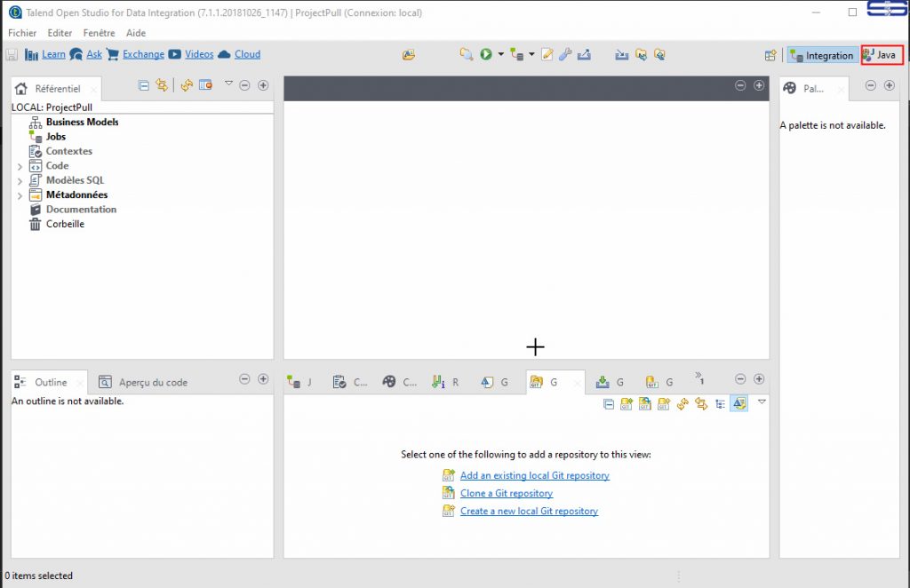
Task: Select the Palette tab
Action: click(x=813, y=89)
